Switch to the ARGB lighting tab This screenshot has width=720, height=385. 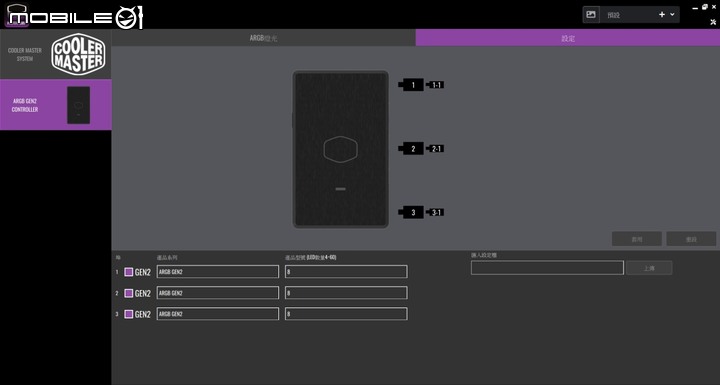click(263, 38)
